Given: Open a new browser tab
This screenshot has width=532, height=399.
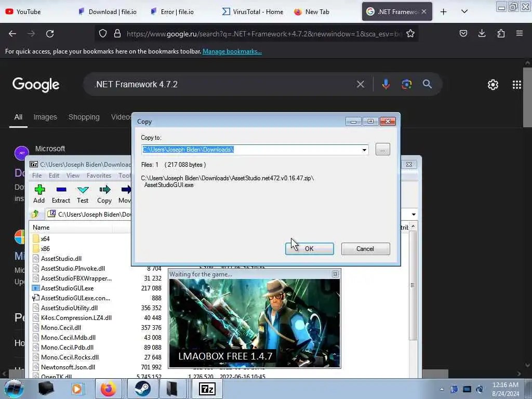Looking at the screenshot, I should point(444,12).
